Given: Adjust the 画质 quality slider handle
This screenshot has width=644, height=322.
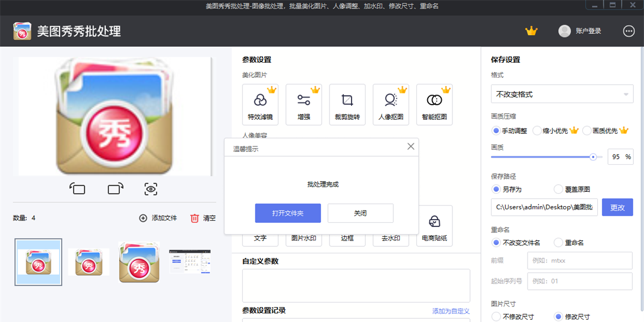Looking at the screenshot, I should tap(593, 157).
